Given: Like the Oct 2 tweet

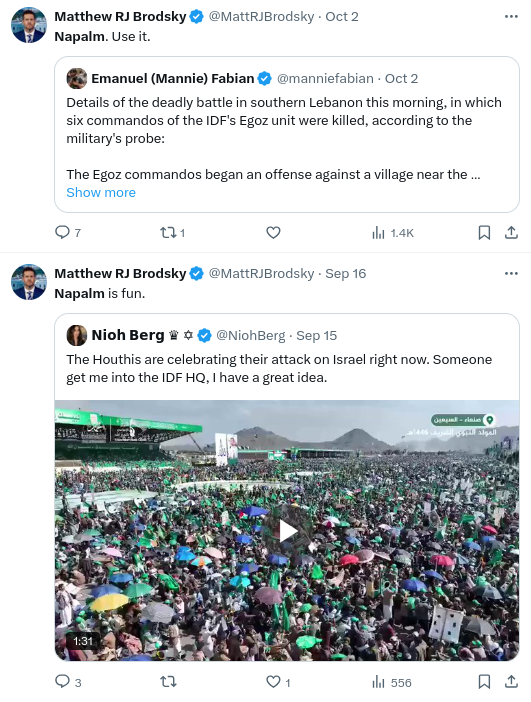Looking at the screenshot, I should [x=273, y=232].
